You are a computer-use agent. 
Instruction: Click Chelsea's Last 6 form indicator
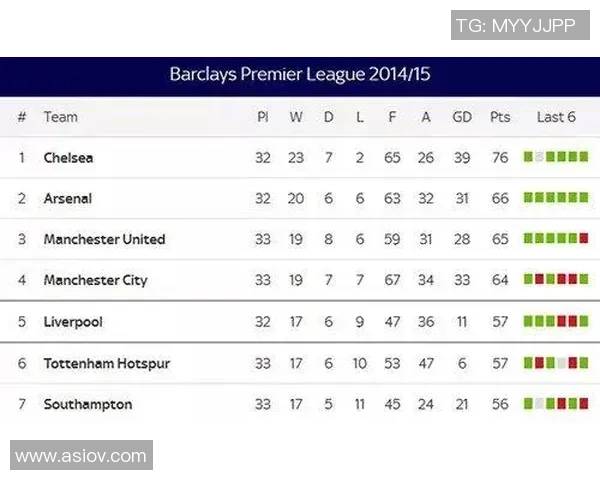tap(556, 157)
